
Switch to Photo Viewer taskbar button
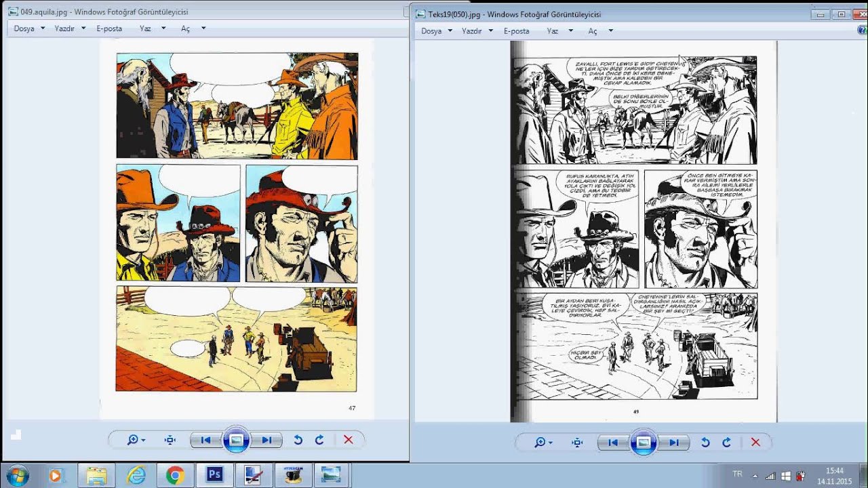332,476
